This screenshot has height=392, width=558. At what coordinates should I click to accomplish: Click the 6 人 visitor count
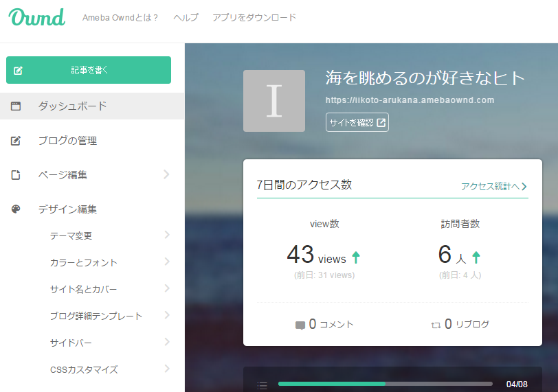click(452, 255)
